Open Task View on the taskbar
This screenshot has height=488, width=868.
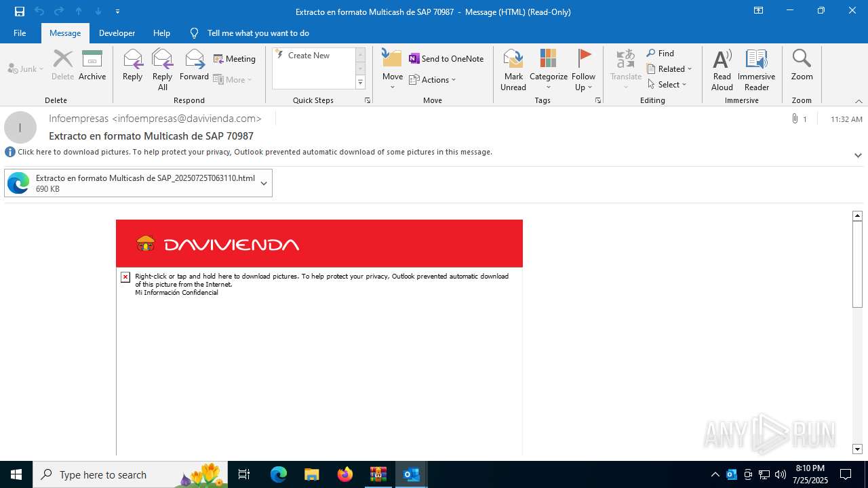coord(244,474)
